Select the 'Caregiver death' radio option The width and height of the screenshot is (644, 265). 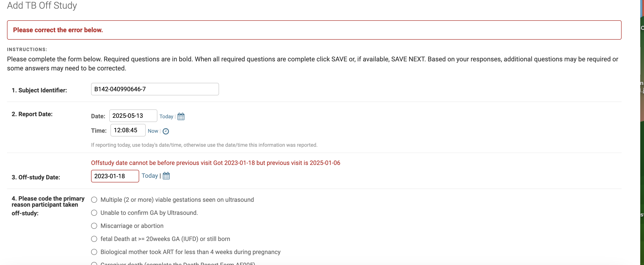point(94,264)
